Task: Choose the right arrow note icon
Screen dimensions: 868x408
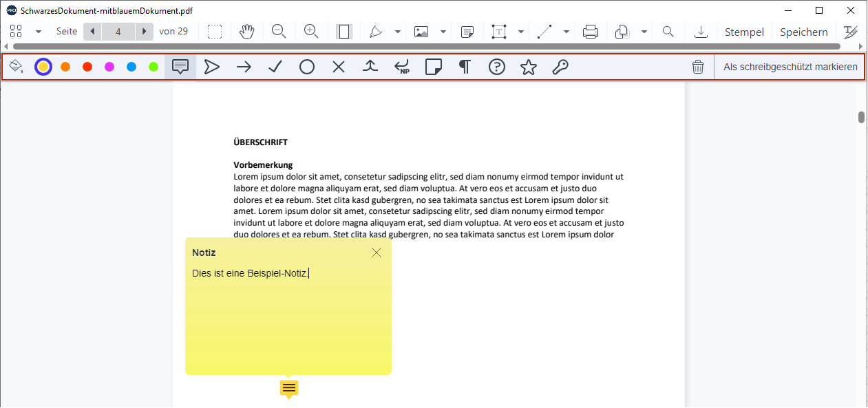Action: pos(244,67)
